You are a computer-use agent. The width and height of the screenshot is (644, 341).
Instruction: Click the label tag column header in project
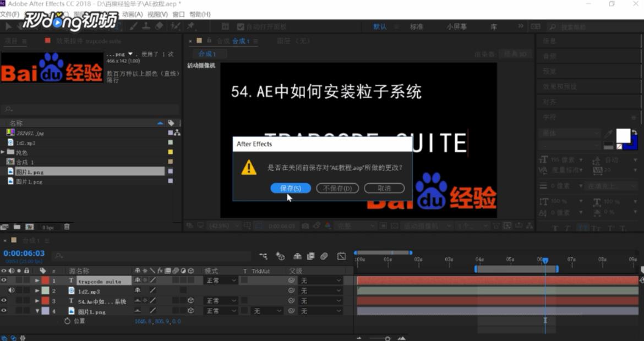click(x=171, y=123)
